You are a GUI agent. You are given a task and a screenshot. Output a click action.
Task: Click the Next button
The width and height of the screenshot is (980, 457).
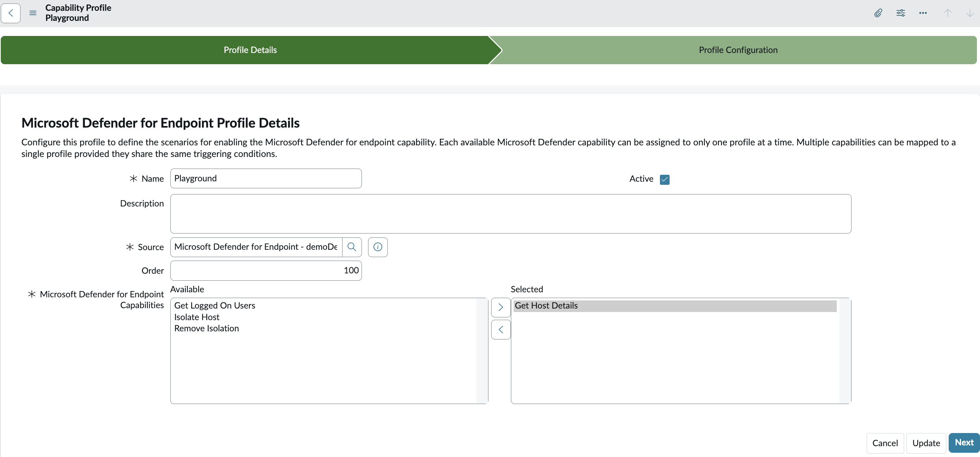[964, 443]
